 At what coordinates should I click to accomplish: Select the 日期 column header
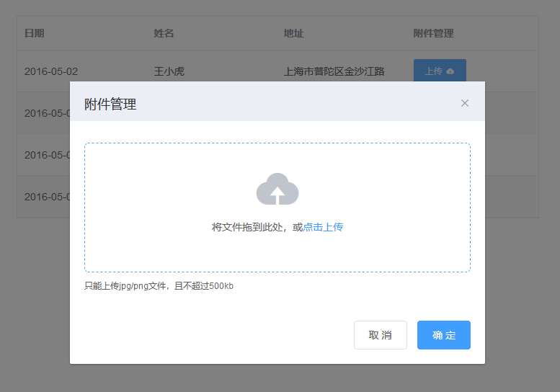point(35,33)
